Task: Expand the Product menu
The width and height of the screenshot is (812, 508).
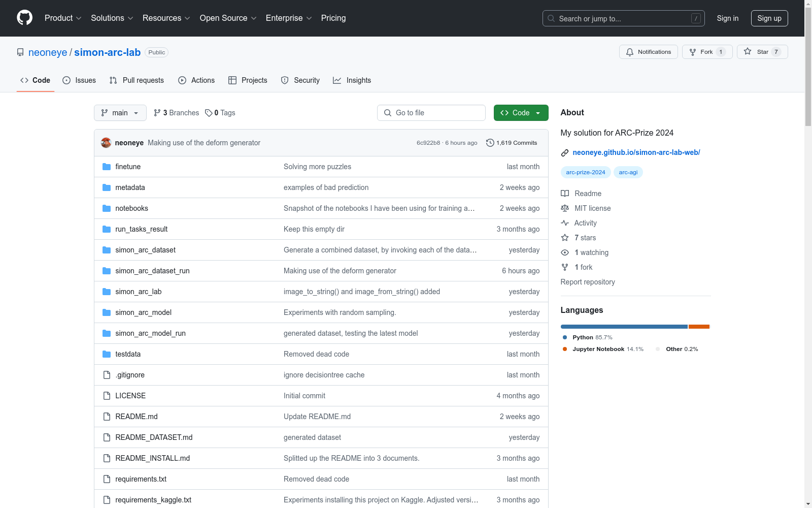Action: click(63, 18)
